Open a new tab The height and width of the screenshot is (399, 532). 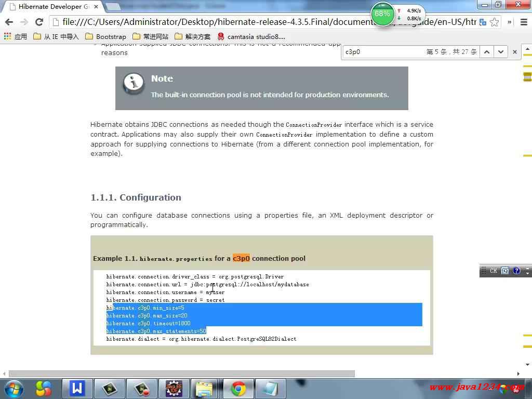[113, 6]
